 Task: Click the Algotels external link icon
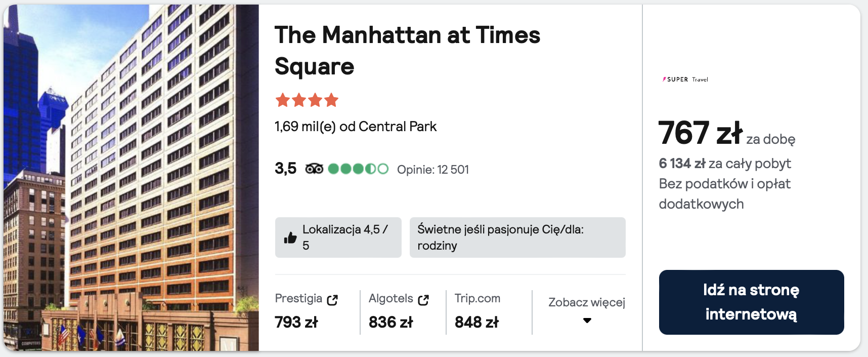pyautogui.click(x=423, y=300)
